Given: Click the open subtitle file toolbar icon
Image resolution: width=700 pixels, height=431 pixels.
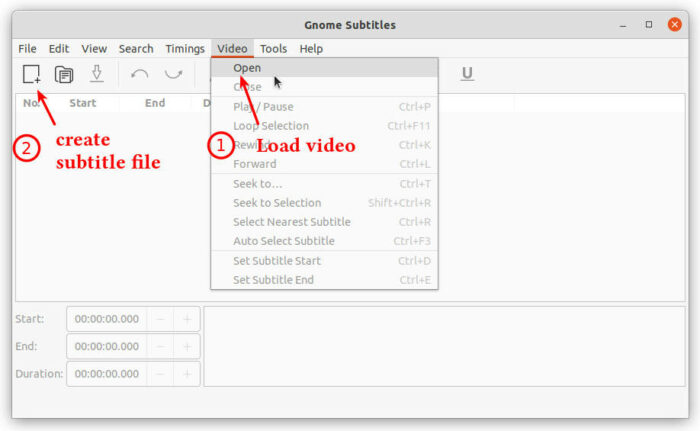Looking at the screenshot, I should coord(64,74).
